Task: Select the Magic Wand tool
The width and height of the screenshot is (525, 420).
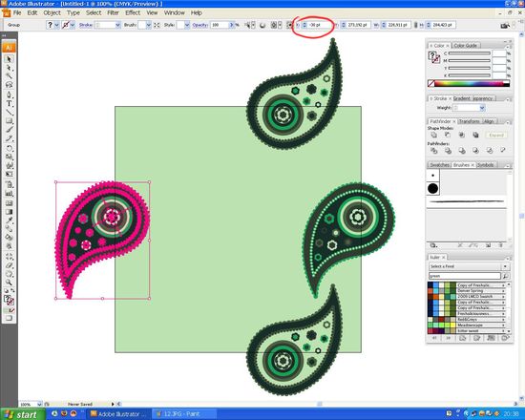Action: tap(9, 76)
